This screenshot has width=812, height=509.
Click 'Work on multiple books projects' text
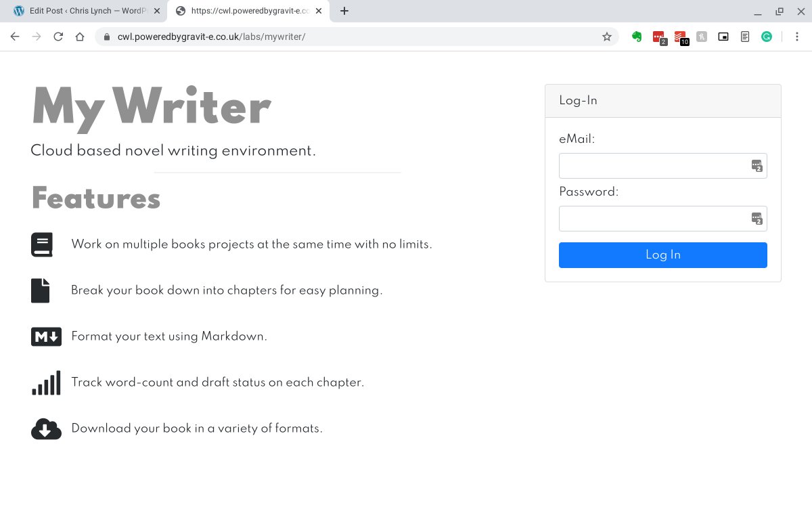(x=252, y=244)
